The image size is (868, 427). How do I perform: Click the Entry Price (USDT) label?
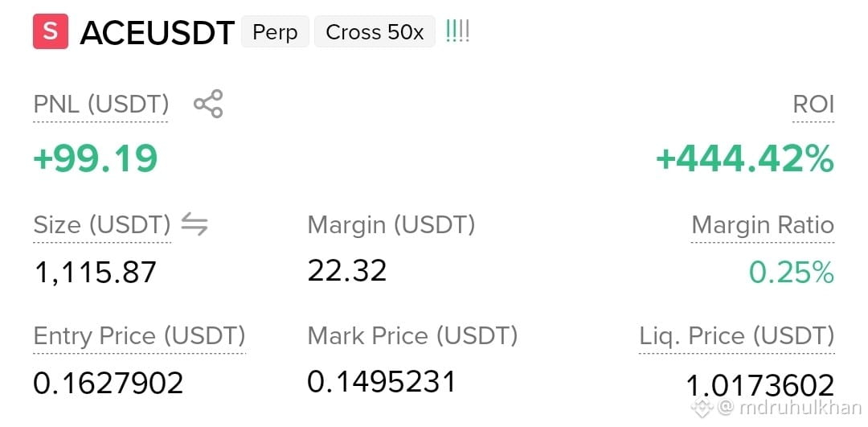tap(139, 335)
